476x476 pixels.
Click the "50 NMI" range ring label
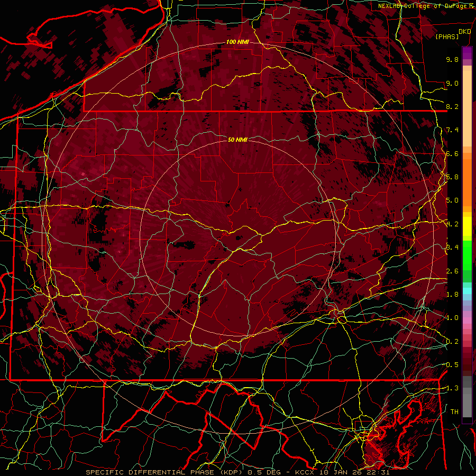[x=237, y=140]
